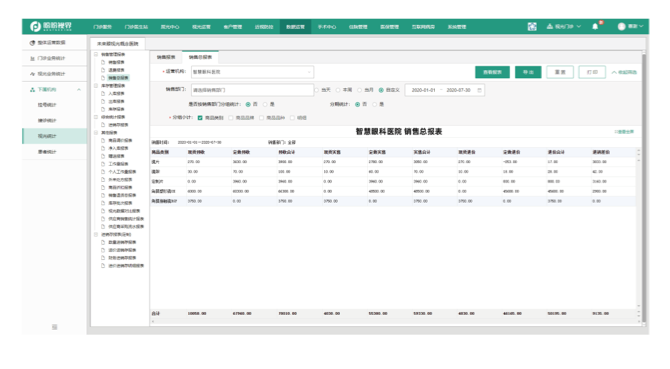Image resolution: width=670 pixels, height=369 pixels.
Task: Select the 当天 date radio
Action: 317,90
